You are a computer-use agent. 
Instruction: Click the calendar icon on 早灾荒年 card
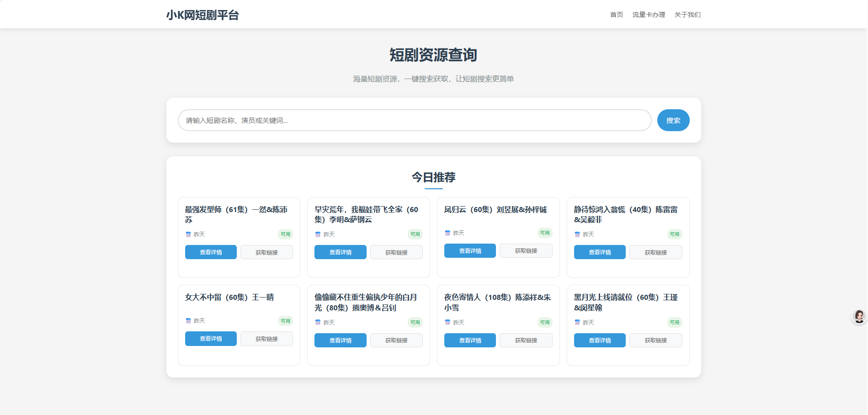(318, 234)
